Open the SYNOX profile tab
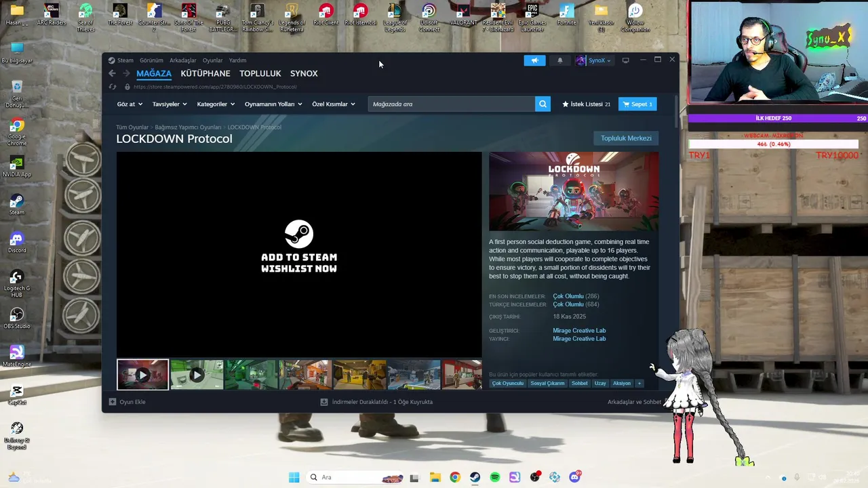868x488 pixels. [x=304, y=73]
